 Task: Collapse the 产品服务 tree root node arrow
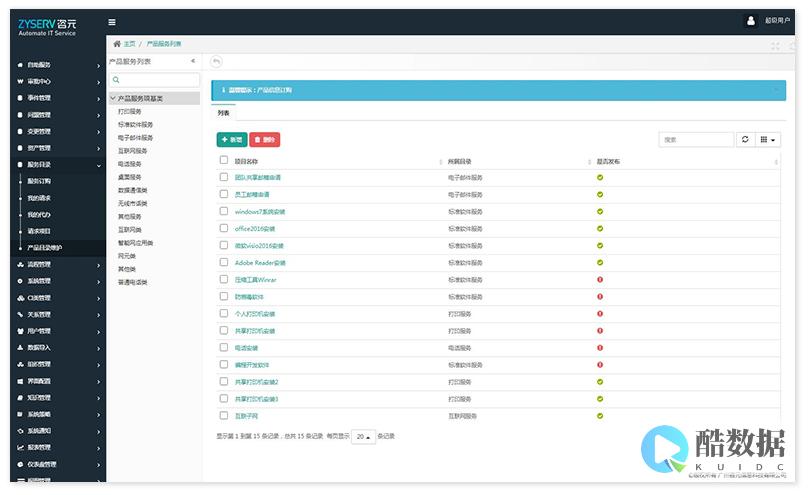[113, 98]
